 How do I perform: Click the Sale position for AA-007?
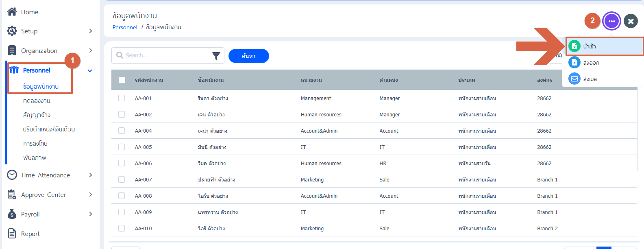(384, 179)
